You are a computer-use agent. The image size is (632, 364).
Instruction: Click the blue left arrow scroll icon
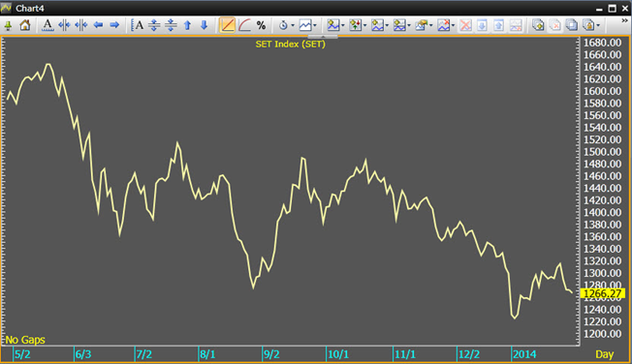tap(98, 25)
